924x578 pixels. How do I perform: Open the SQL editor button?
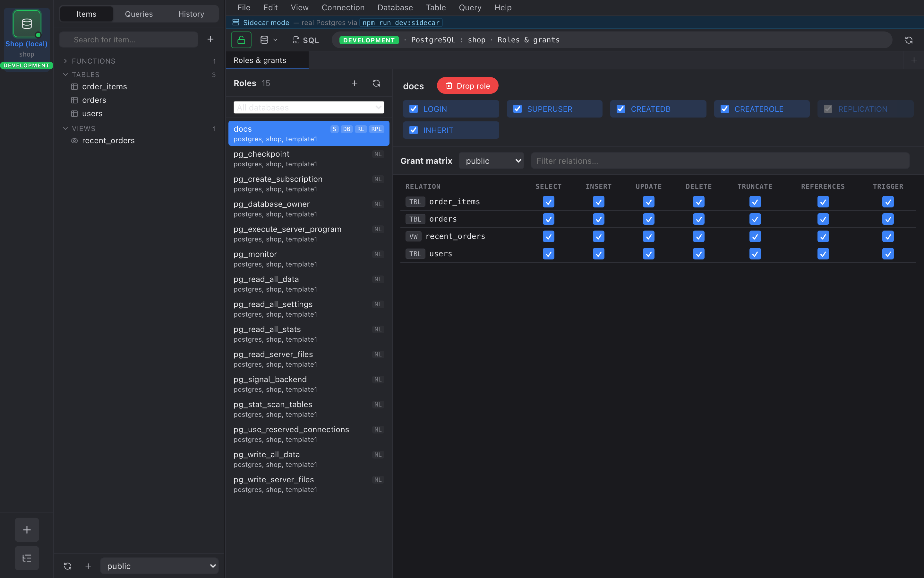(306, 40)
